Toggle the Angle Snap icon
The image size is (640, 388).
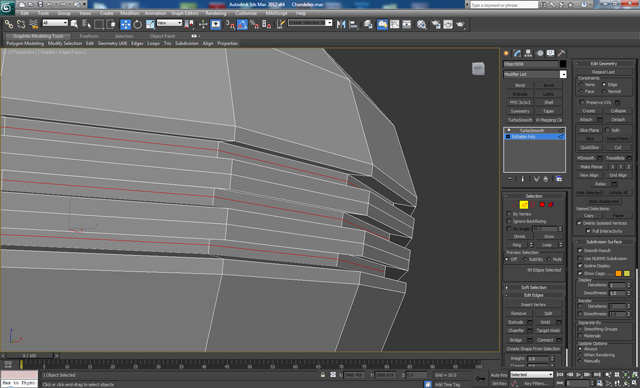pyautogui.click(x=242, y=24)
